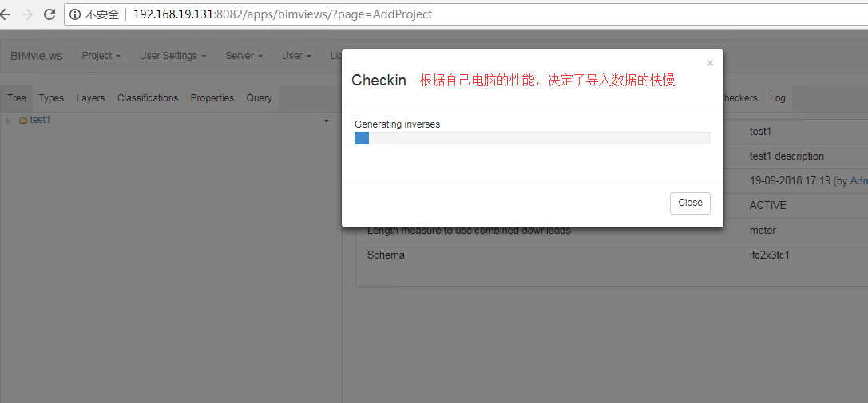Open the Project dropdown menu

coord(101,56)
